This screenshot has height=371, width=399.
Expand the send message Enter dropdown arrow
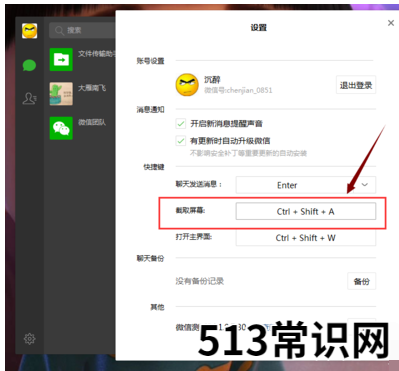click(x=365, y=185)
